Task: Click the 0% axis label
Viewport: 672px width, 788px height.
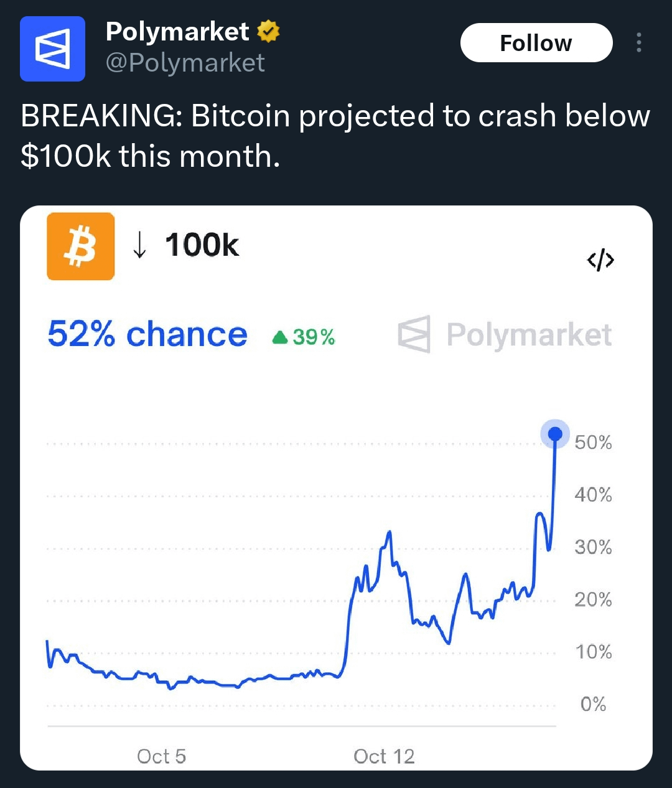Action: [x=593, y=704]
